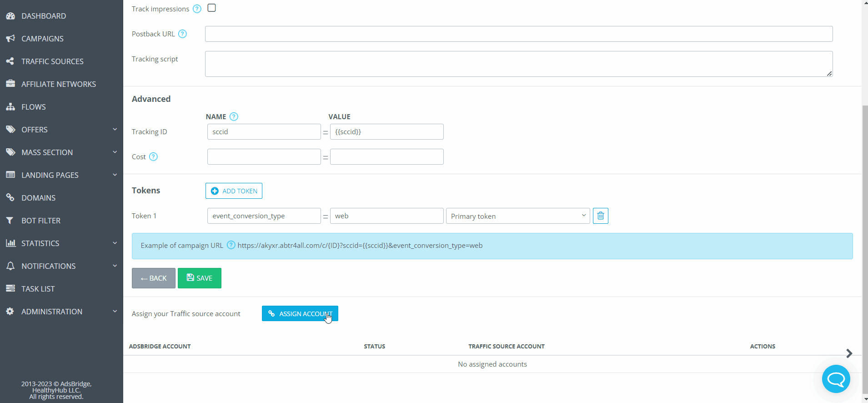Click into the Postback URL field
The image size is (868, 403).
coord(519,34)
